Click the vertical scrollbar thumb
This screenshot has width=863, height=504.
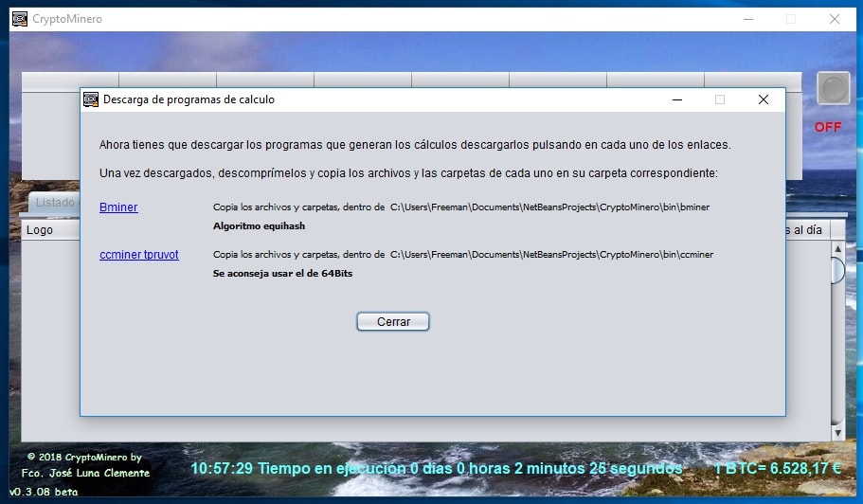[x=837, y=270]
